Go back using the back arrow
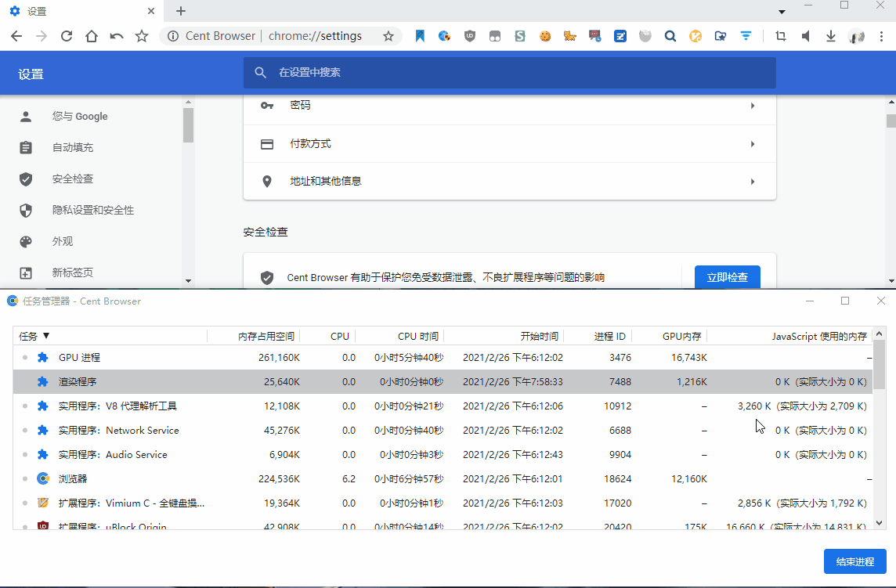Screen dimensions: 896x588 click(x=16, y=36)
